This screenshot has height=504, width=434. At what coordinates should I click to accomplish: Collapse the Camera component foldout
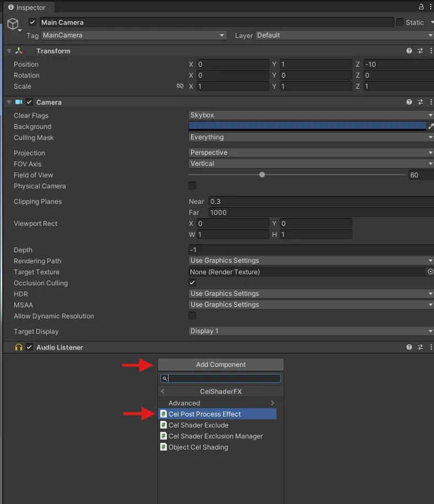(x=9, y=102)
